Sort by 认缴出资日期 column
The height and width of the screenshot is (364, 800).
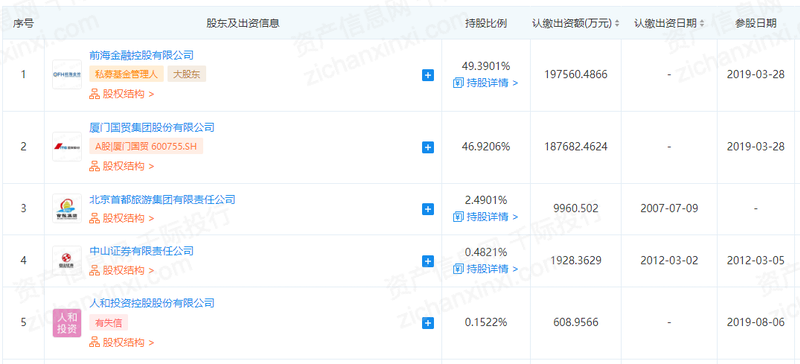tap(669, 23)
